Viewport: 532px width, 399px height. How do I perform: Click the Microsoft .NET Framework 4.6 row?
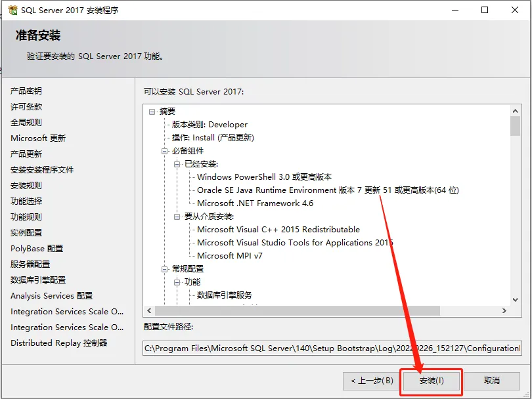tap(255, 203)
